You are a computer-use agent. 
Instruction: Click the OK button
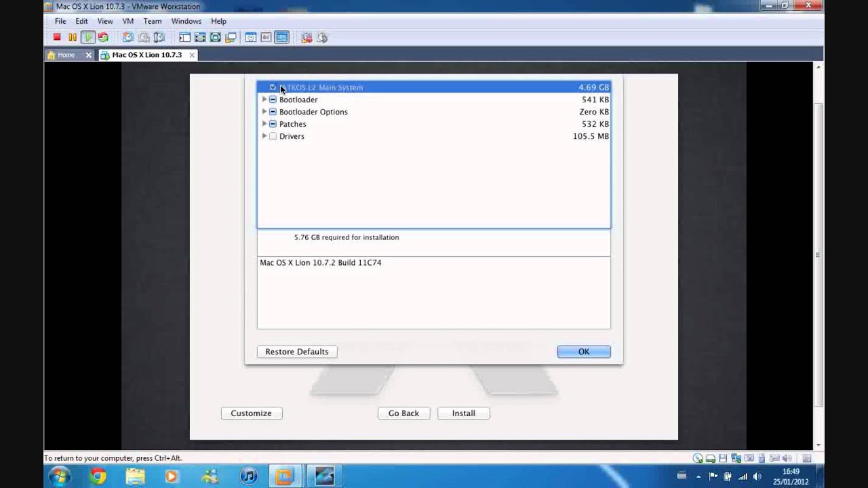(x=584, y=352)
